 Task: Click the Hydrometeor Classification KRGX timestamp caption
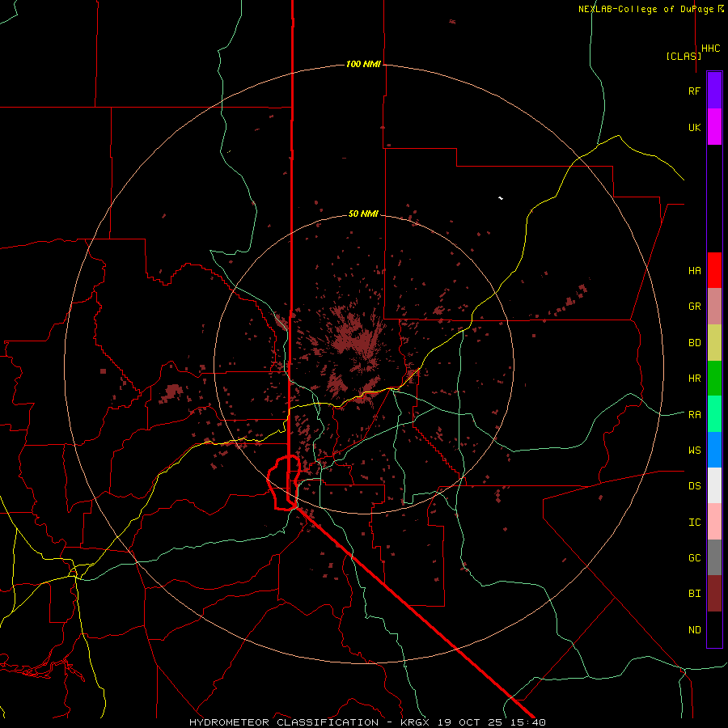pos(367,722)
